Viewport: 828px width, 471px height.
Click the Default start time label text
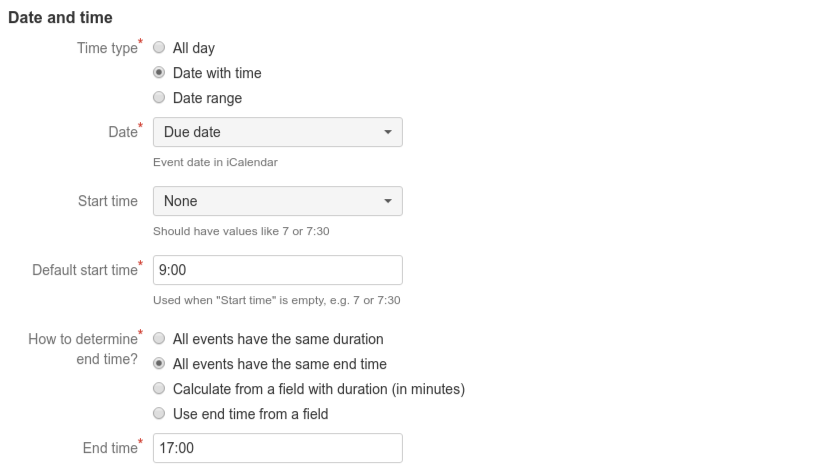click(83, 269)
